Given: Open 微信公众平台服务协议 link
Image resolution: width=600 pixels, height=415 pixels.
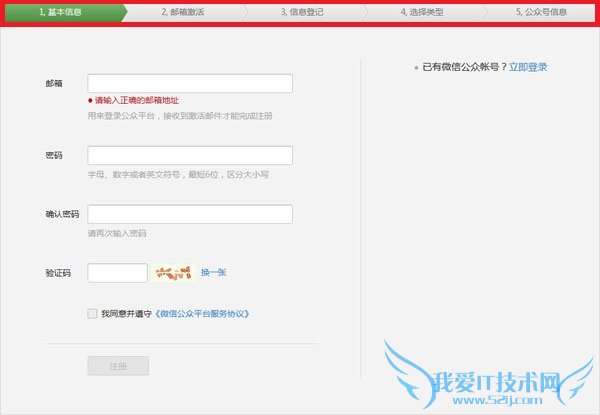Looking at the screenshot, I should tap(202, 314).
